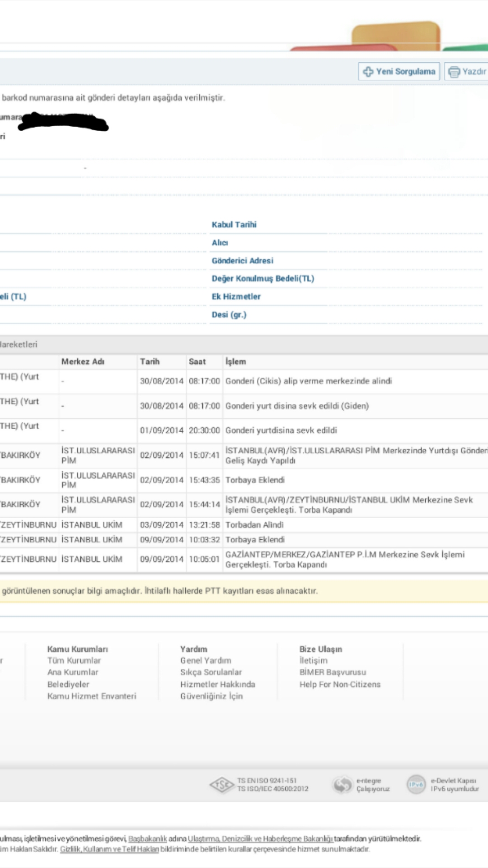Click the Gönderici Adresi label
The image size is (488, 868).
242,261
